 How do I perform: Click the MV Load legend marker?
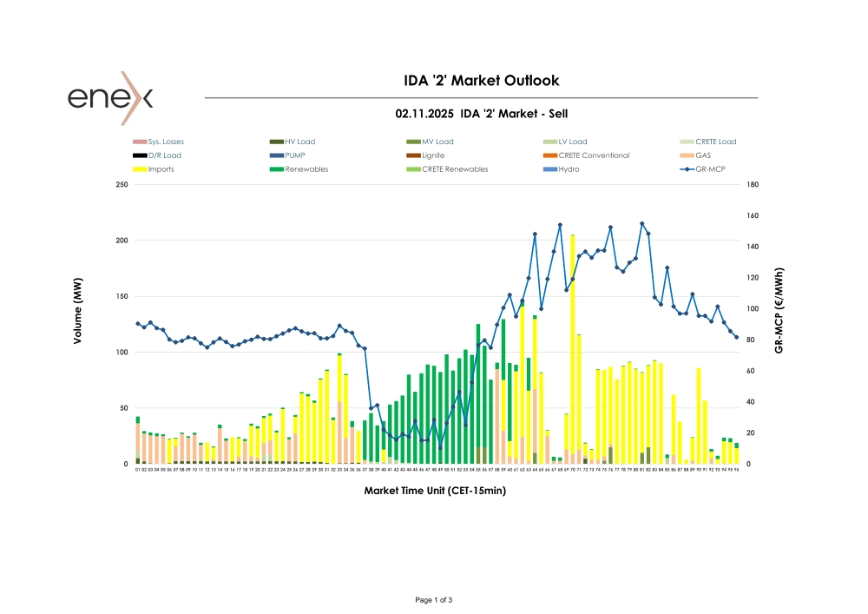click(413, 142)
